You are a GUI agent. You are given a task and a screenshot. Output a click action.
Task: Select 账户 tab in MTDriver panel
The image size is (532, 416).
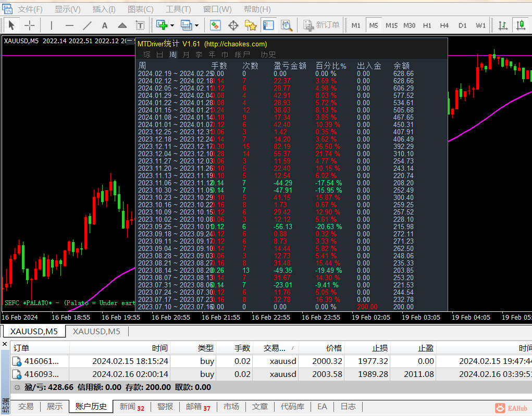coord(242,55)
